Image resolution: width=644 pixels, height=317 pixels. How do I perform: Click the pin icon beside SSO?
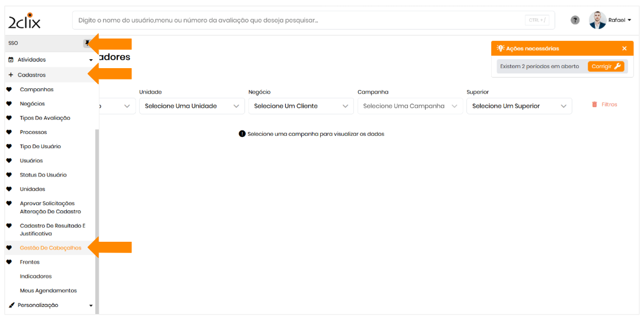(87, 43)
